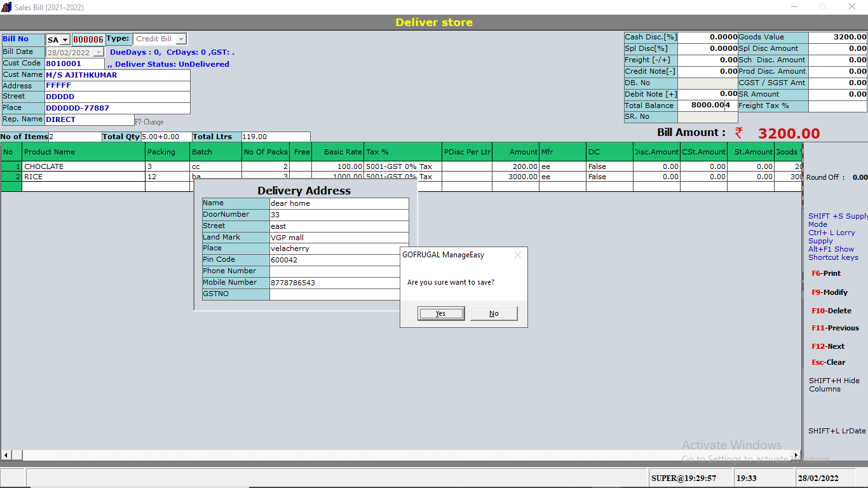
Task: Click the SHIFT+S Supply Mode shortcut text
Action: [x=837, y=220]
